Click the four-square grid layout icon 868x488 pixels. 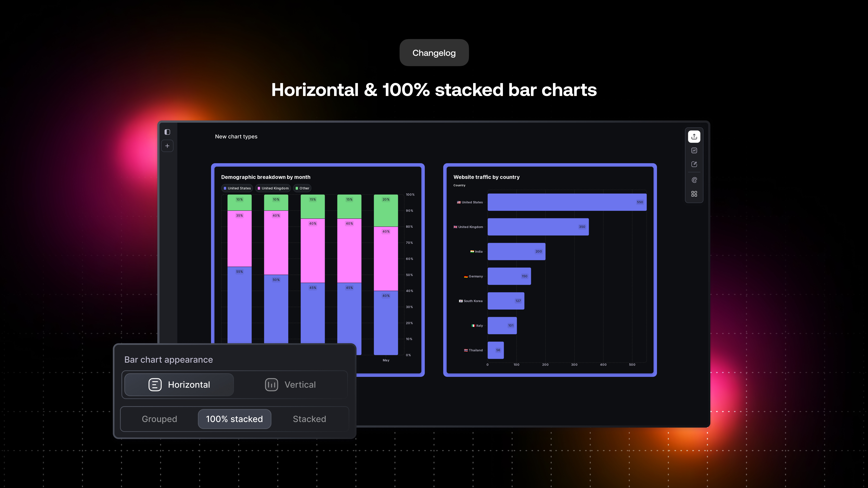pyautogui.click(x=694, y=194)
